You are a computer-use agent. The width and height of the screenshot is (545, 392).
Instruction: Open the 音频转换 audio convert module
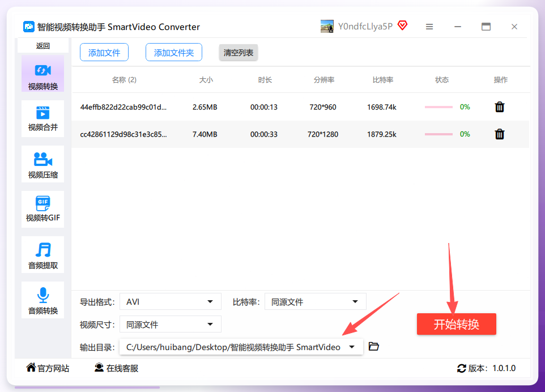point(42,300)
